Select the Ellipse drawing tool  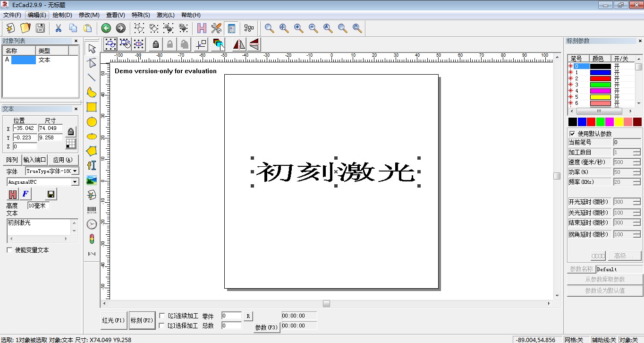(x=91, y=122)
